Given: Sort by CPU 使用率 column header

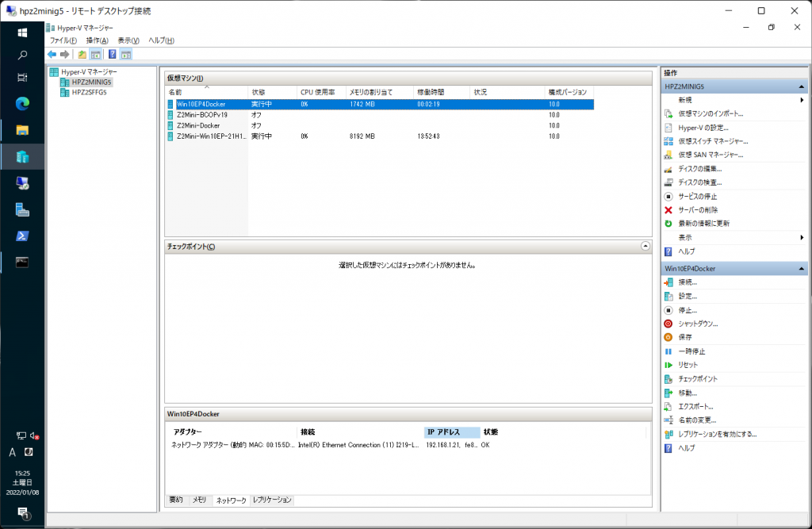Looking at the screenshot, I should coord(321,92).
